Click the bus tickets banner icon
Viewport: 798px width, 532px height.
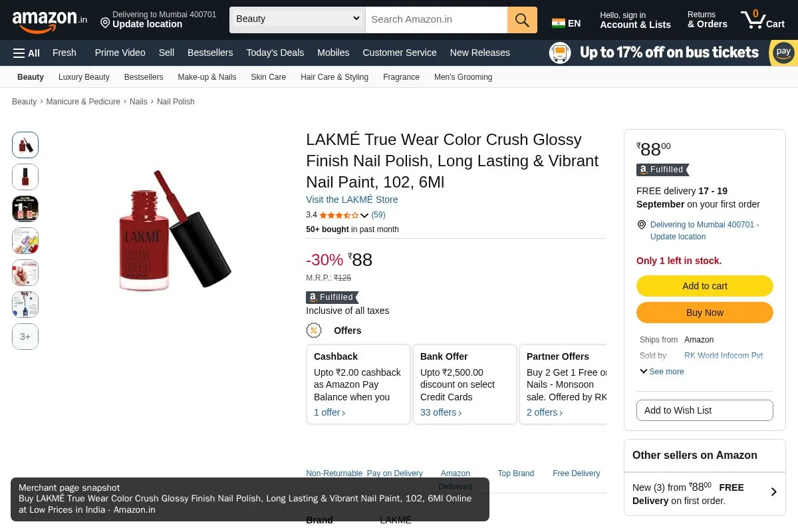560,53
